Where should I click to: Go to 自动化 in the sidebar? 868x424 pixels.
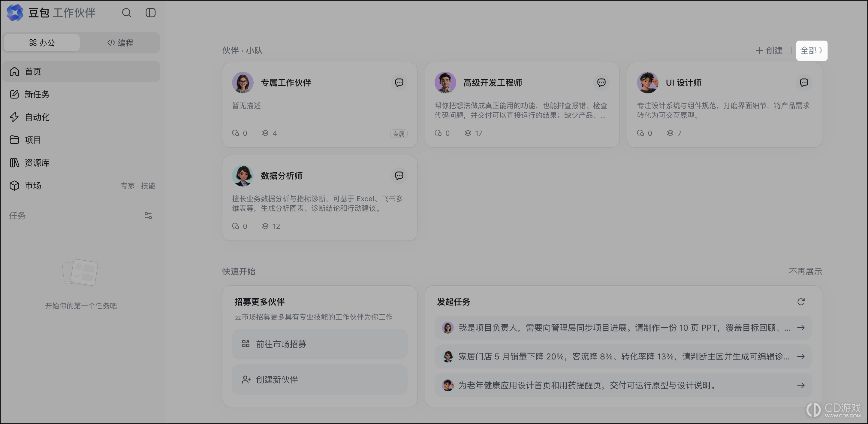click(x=81, y=117)
